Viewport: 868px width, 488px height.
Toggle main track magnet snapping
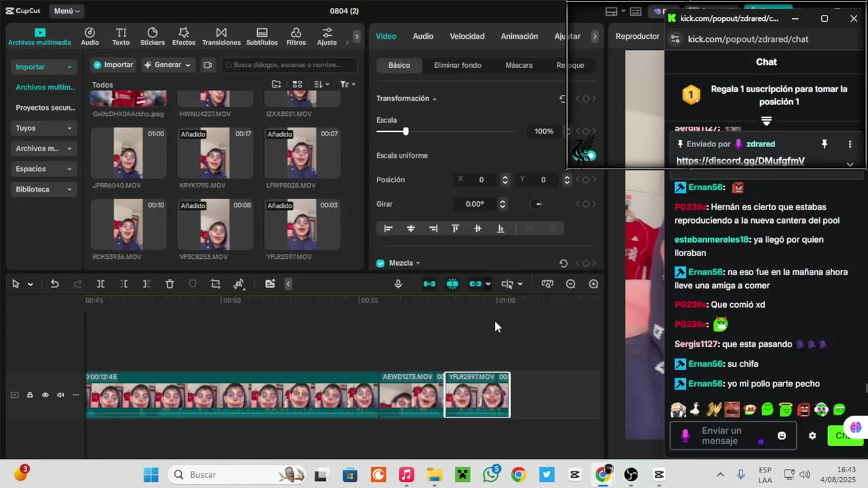point(429,284)
